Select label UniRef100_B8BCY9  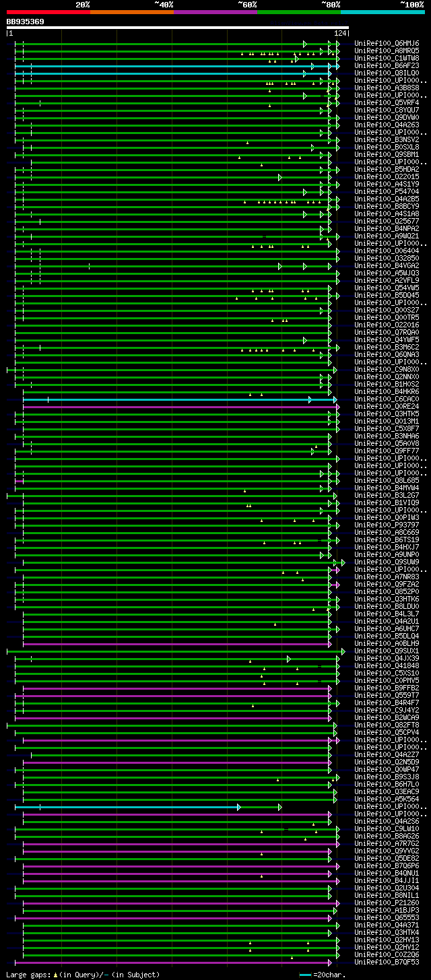[x=387, y=206]
